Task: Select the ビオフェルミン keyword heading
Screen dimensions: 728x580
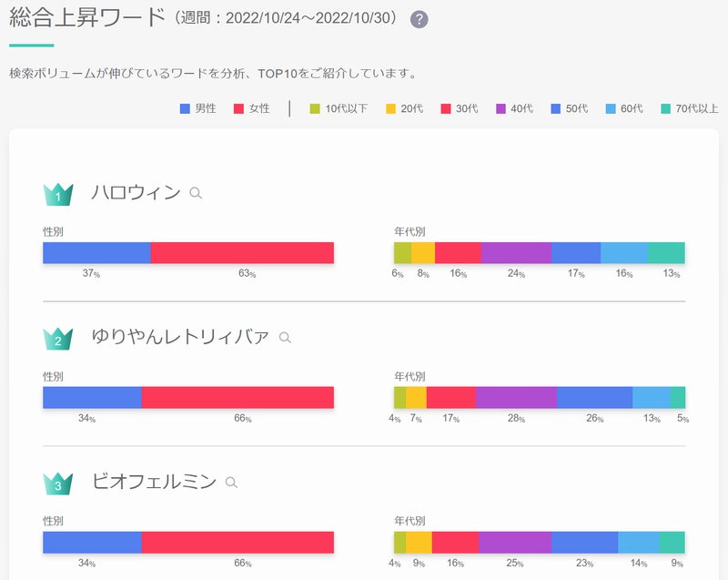Action: 154,483
